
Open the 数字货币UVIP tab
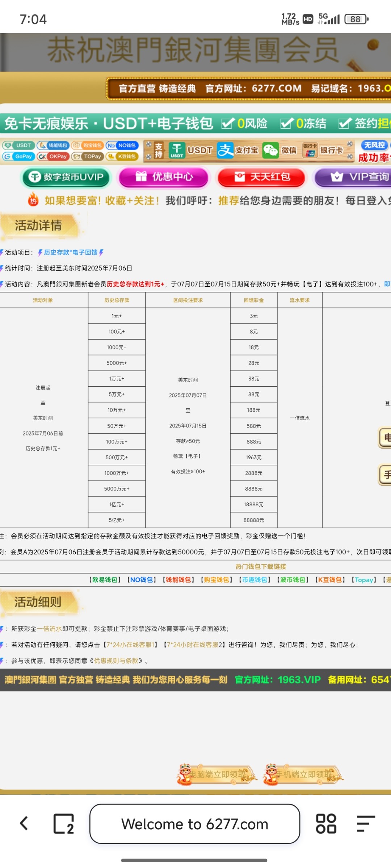click(x=66, y=177)
